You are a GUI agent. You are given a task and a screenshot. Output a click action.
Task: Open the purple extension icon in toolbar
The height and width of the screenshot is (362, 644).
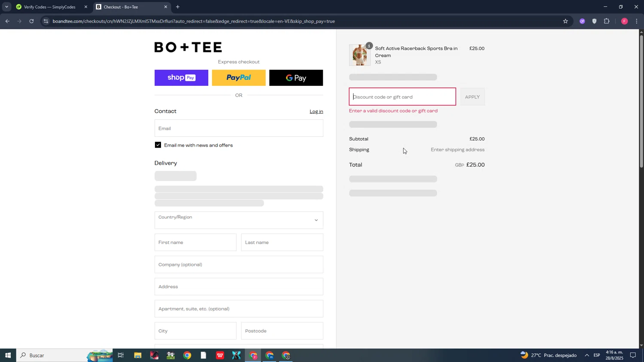tap(582, 21)
